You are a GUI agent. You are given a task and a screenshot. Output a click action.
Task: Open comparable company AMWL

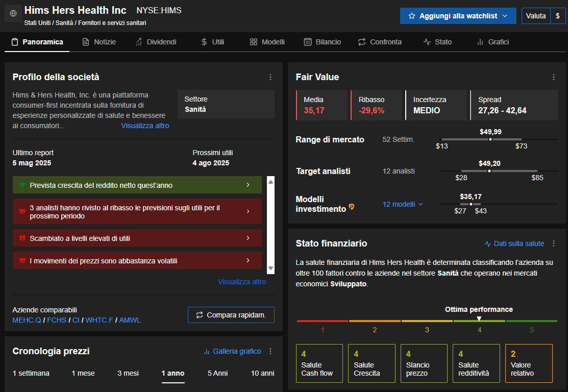[130, 320]
